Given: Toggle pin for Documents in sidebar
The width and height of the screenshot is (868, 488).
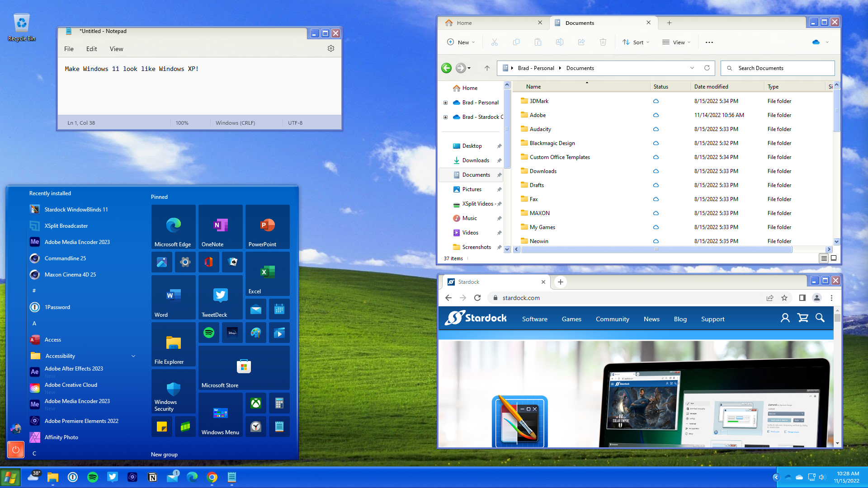Looking at the screenshot, I should tap(500, 174).
